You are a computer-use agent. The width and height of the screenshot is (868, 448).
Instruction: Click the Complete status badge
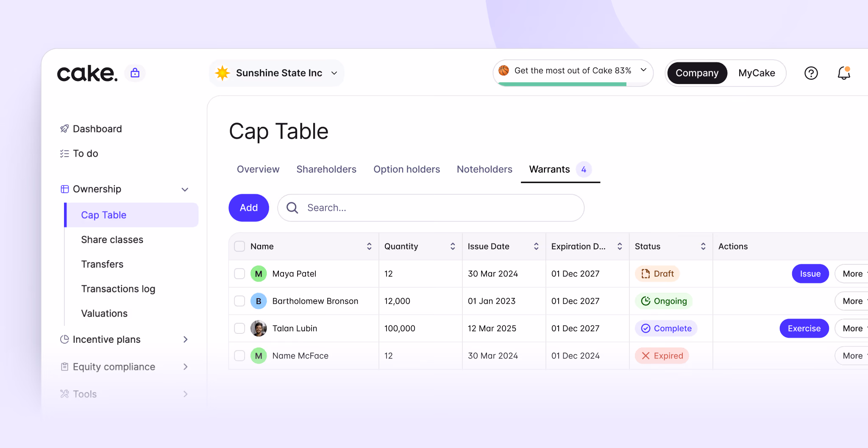(666, 328)
